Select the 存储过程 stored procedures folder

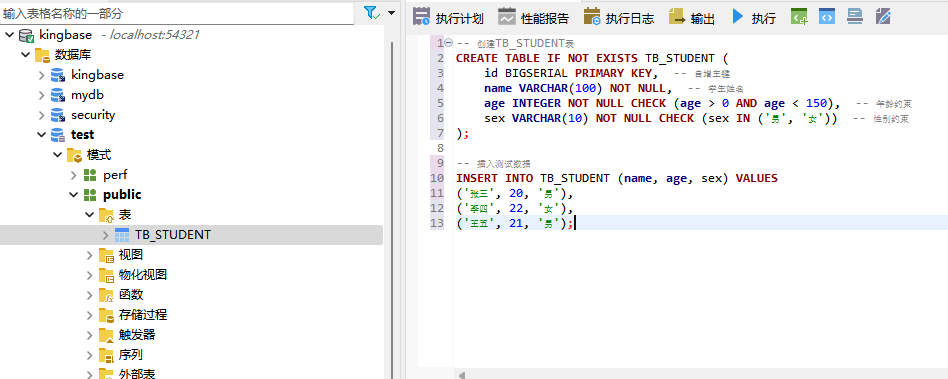143,314
